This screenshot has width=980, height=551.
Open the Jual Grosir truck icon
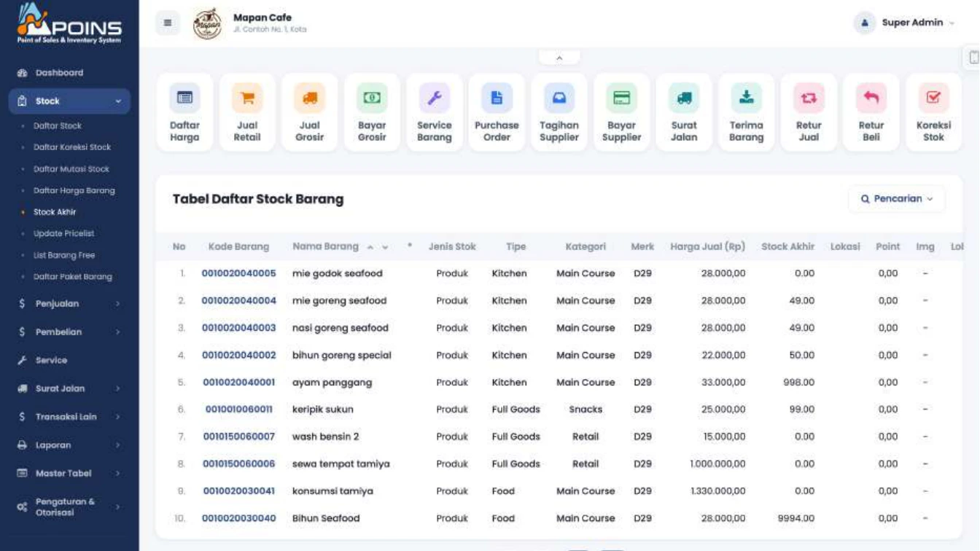click(309, 98)
